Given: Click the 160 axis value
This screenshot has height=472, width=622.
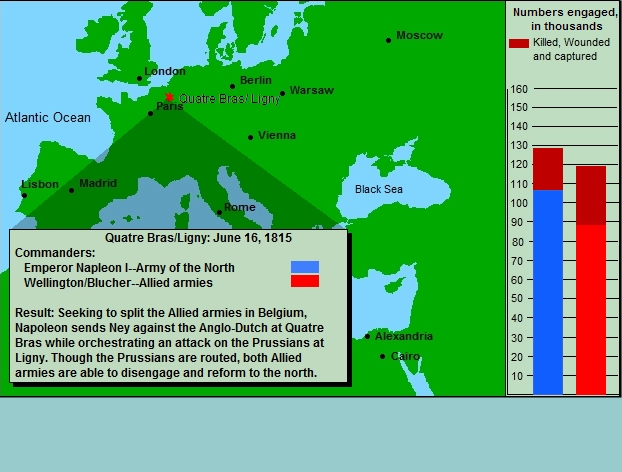Looking at the screenshot, I should pos(519,89).
